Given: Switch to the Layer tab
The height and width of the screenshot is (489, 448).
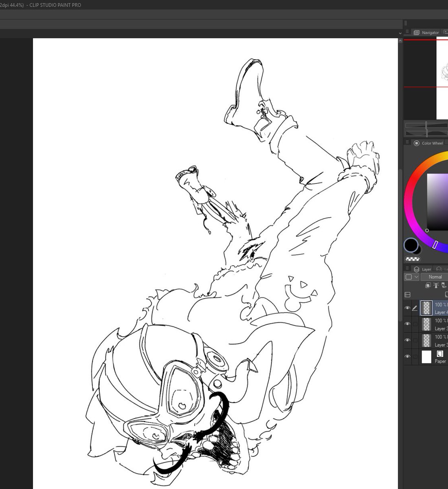Looking at the screenshot, I should tap(423, 269).
